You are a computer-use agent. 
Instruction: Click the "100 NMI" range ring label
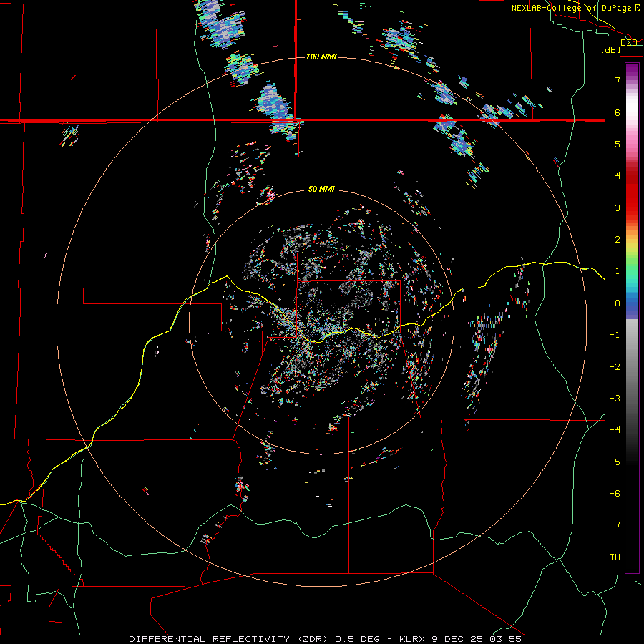click(321, 57)
